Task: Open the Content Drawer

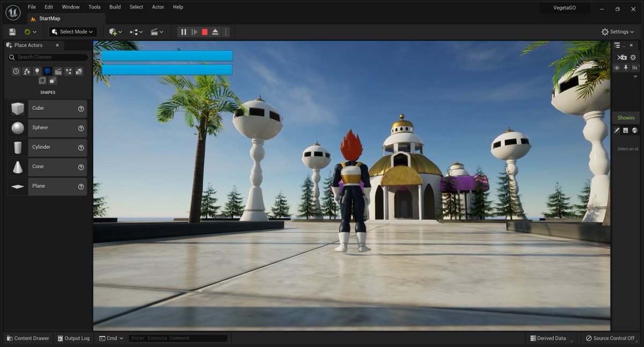Action: pos(28,338)
